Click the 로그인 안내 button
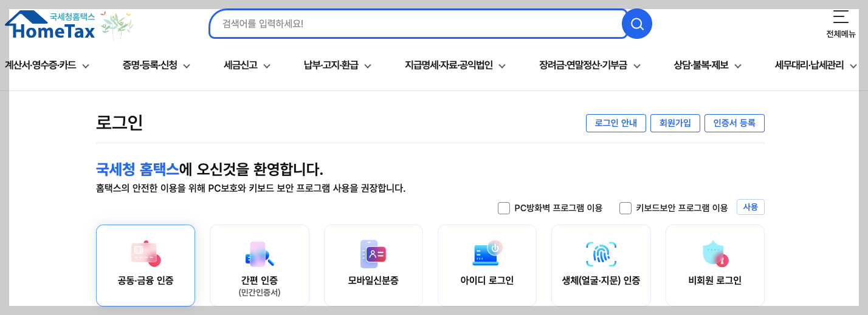 point(616,123)
